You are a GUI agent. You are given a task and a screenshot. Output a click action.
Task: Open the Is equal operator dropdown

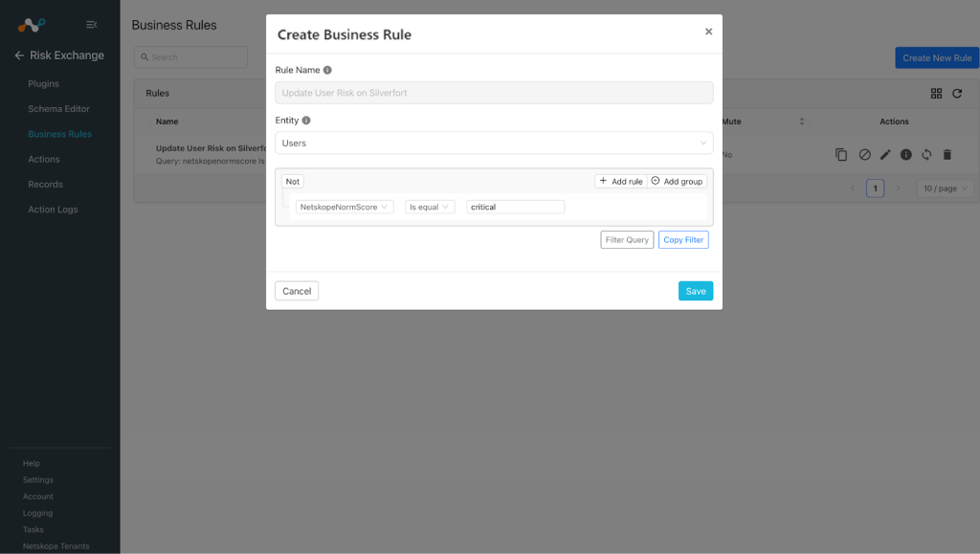pos(430,207)
